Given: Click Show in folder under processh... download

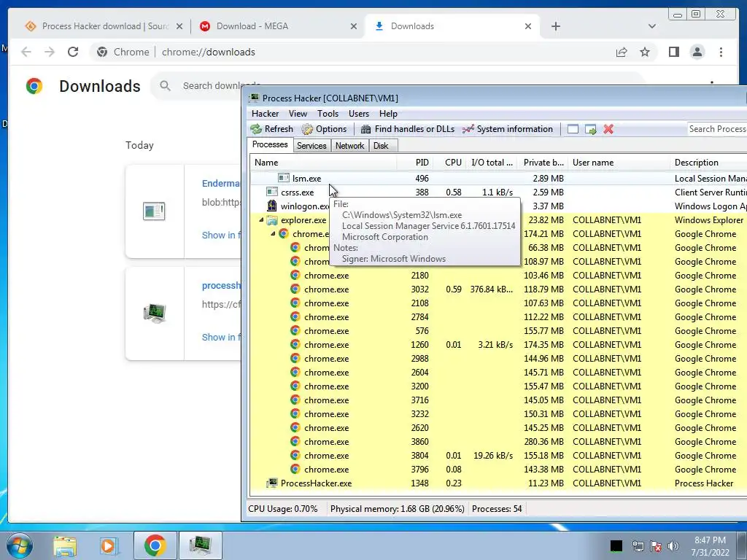Looking at the screenshot, I should click(222, 337).
